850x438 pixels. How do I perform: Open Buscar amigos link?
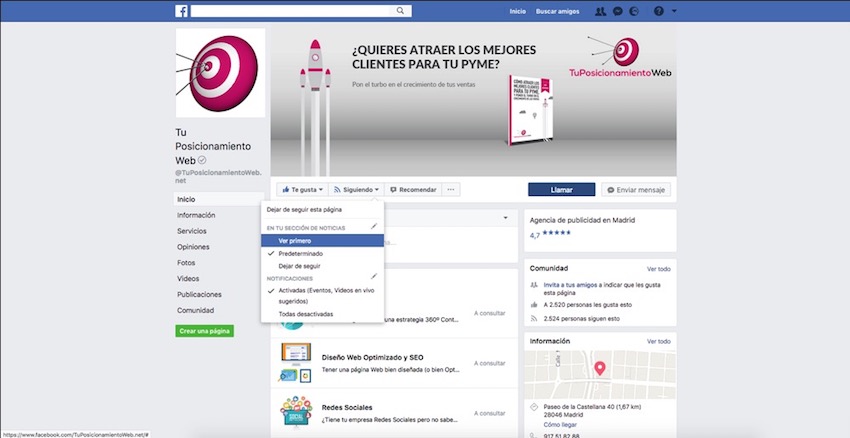click(x=557, y=11)
